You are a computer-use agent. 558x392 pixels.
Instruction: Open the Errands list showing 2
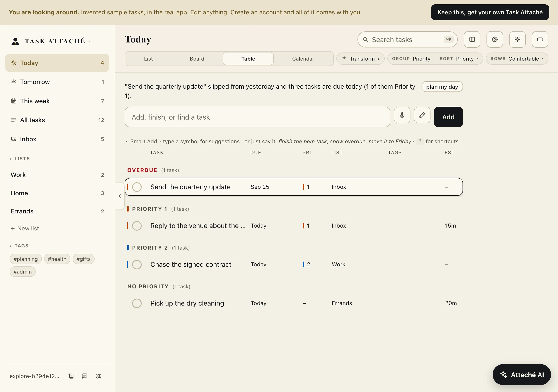point(57,211)
